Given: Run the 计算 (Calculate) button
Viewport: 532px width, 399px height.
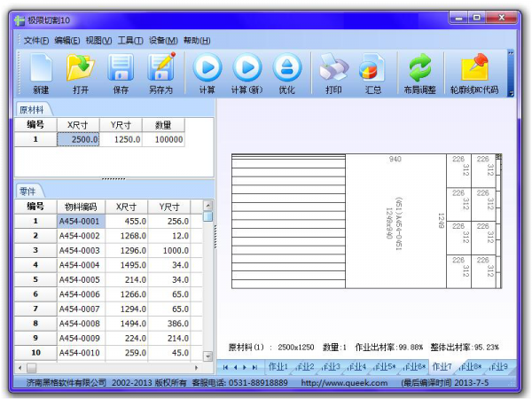Looking at the screenshot, I should [x=207, y=68].
